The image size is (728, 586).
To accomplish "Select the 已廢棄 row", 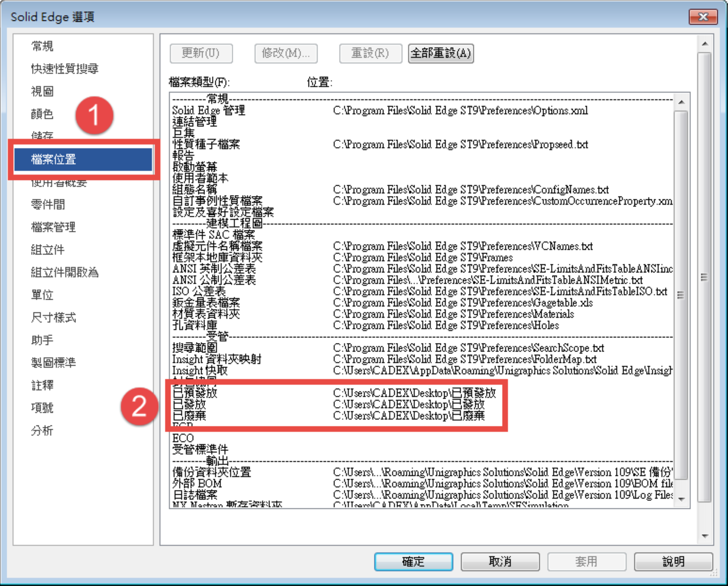I will click(422, 416).
